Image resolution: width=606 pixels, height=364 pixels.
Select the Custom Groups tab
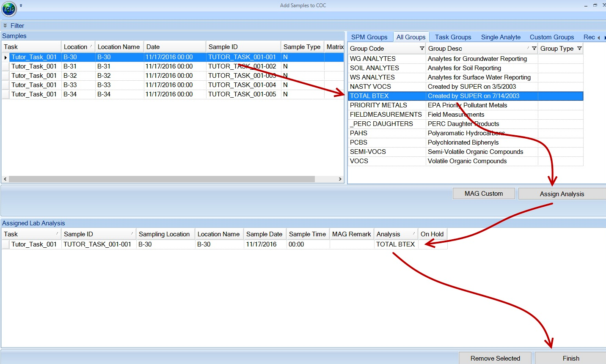[x=551, y=37]
